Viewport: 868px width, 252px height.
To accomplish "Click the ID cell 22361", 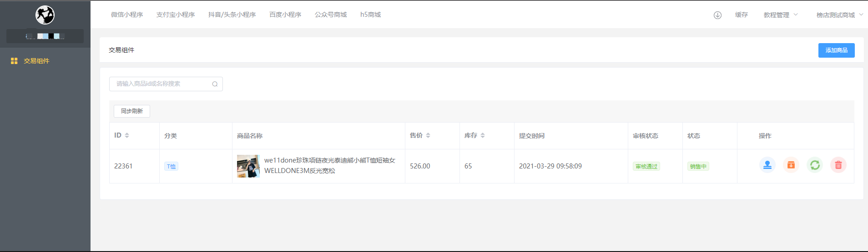I will 123,166.
